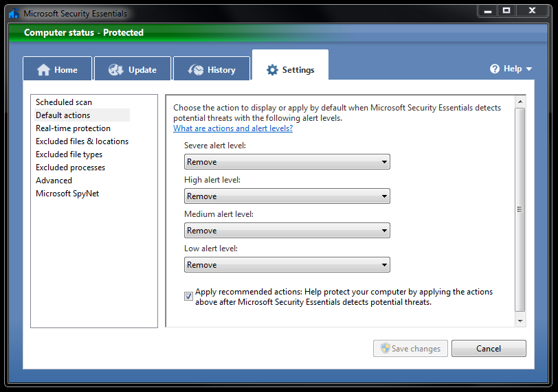558x392 pixels.
Task: Toggle the Apply recommended actions checkbox
Action: pos(188,296)
